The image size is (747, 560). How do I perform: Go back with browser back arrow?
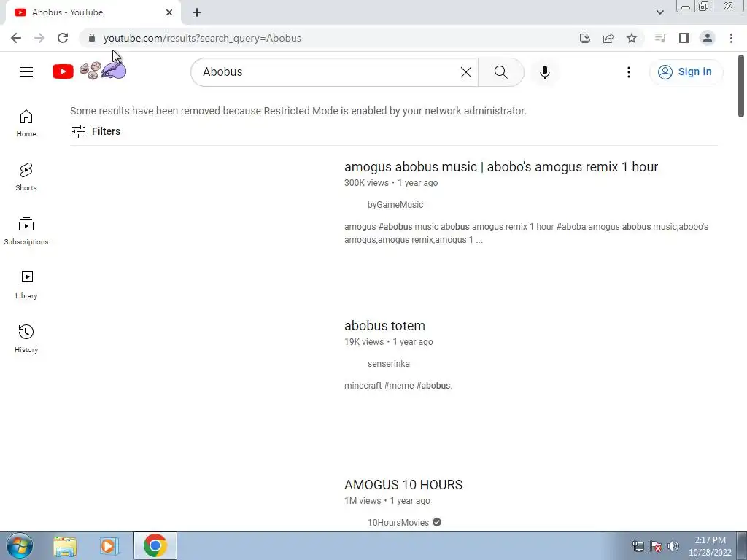tap(16, 38)
